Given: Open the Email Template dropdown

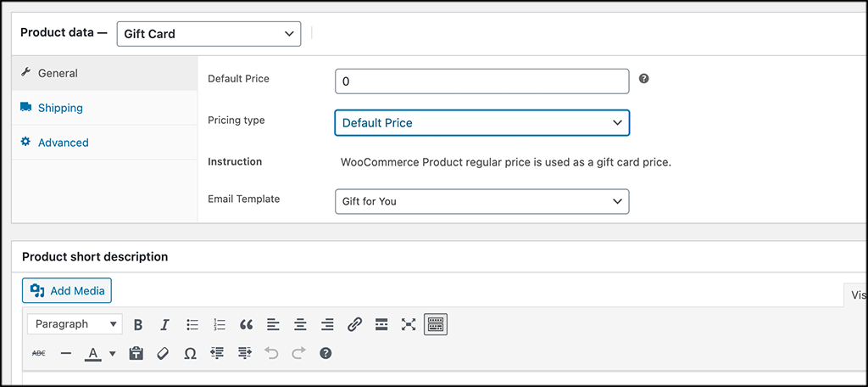Looking at the screenshot, I should coord(481,201).
